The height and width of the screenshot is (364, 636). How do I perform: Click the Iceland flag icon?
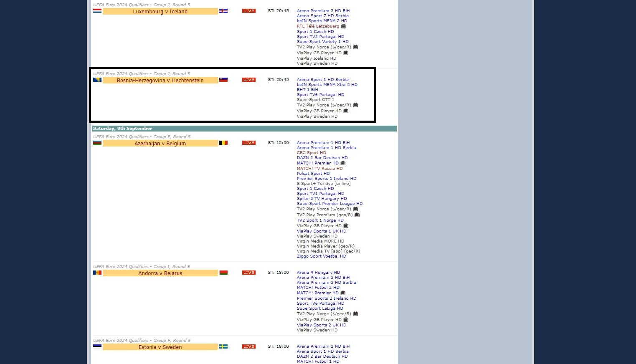click(x=223, y=11)
